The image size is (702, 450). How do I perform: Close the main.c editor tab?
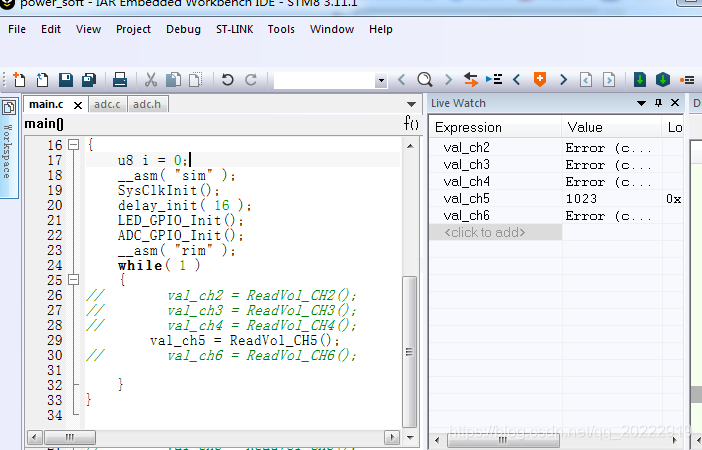(x=79, y=105)
